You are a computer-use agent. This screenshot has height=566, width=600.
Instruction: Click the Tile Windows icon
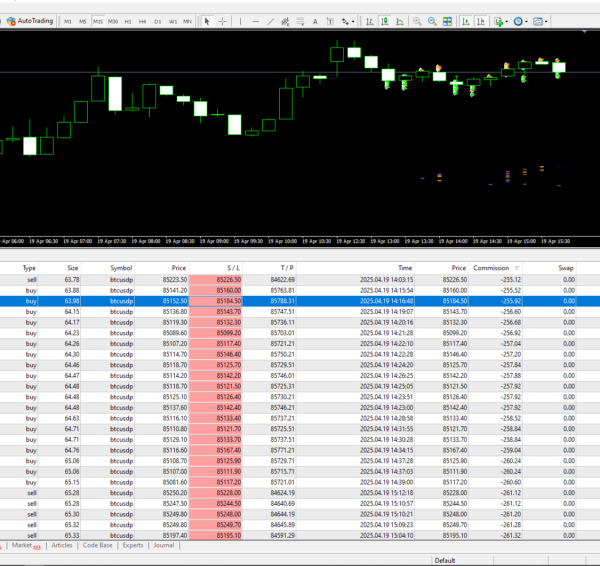pos(448,21)
